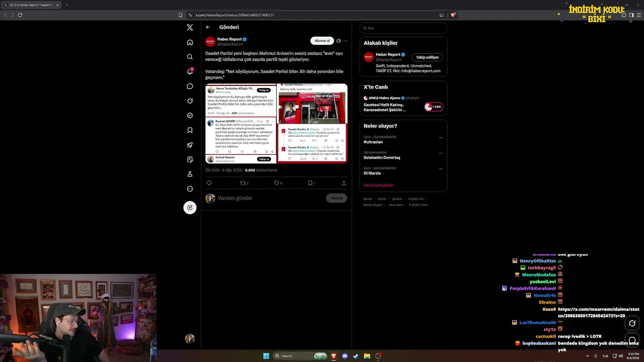Open File Explorer from taskbar

(x=367, y=356)
